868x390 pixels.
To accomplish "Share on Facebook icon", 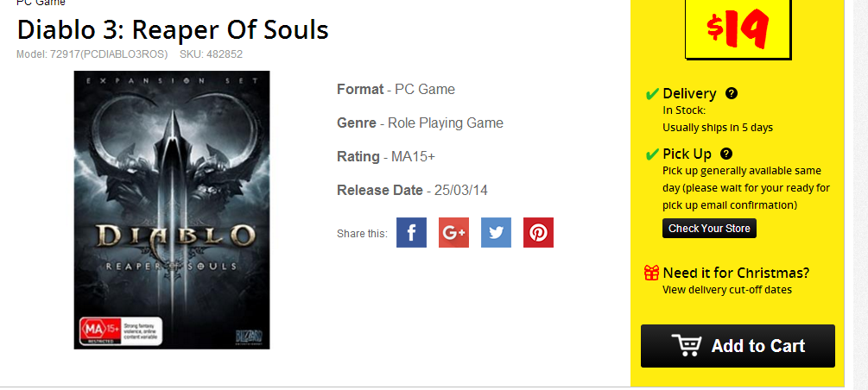I will tap(411, 233).
